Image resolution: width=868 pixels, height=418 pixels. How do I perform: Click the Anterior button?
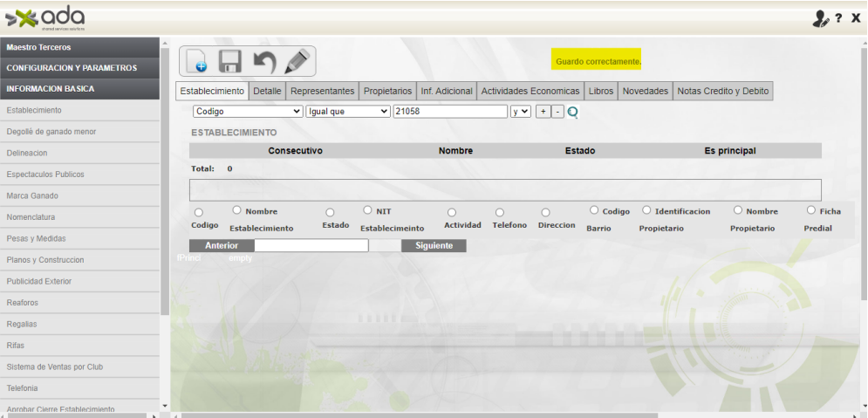(222, 246)
